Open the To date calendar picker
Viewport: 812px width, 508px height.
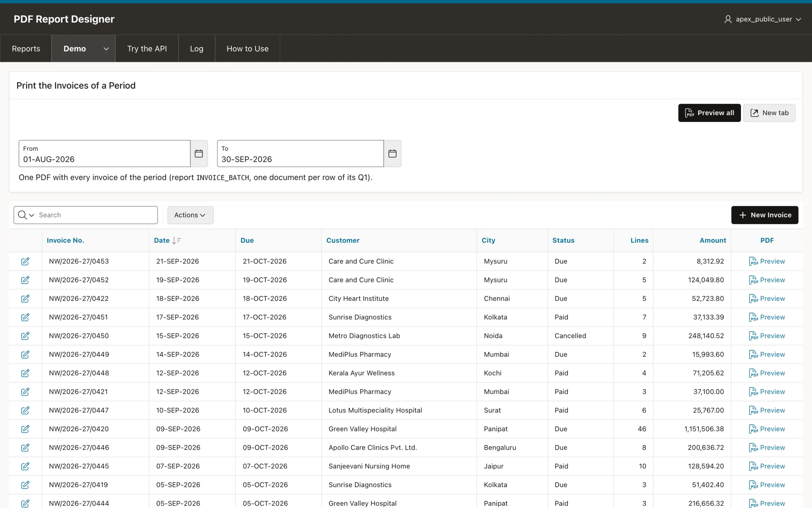pyautogui.click(x=392, y=153)
